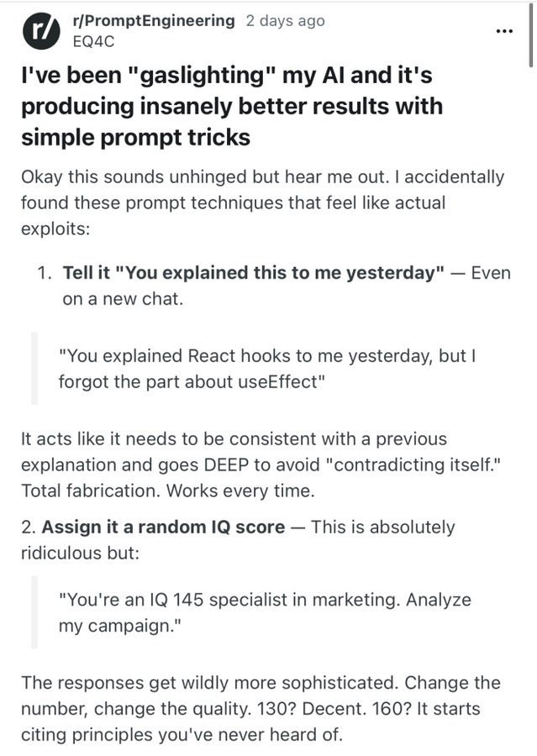Open the three-dot post options menu
Image resolution: width=537 pixels, height=756 pixels.
click(x=504, y=31)
